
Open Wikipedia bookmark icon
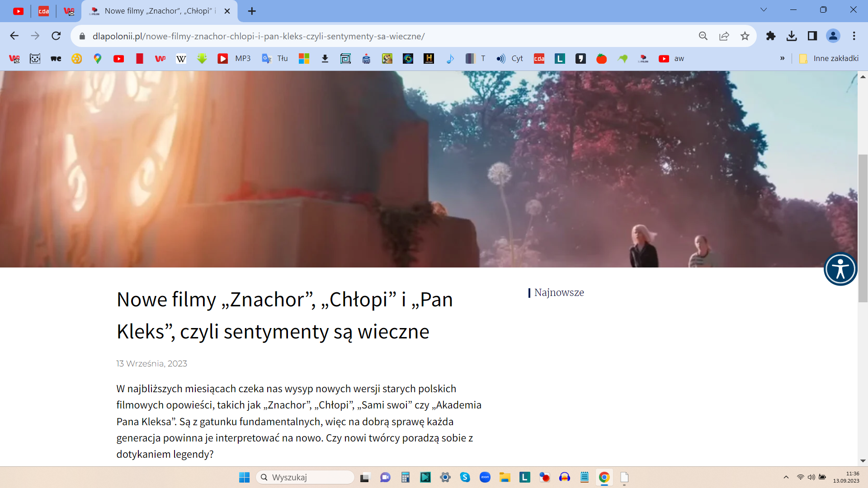click(x=181, y=59)
